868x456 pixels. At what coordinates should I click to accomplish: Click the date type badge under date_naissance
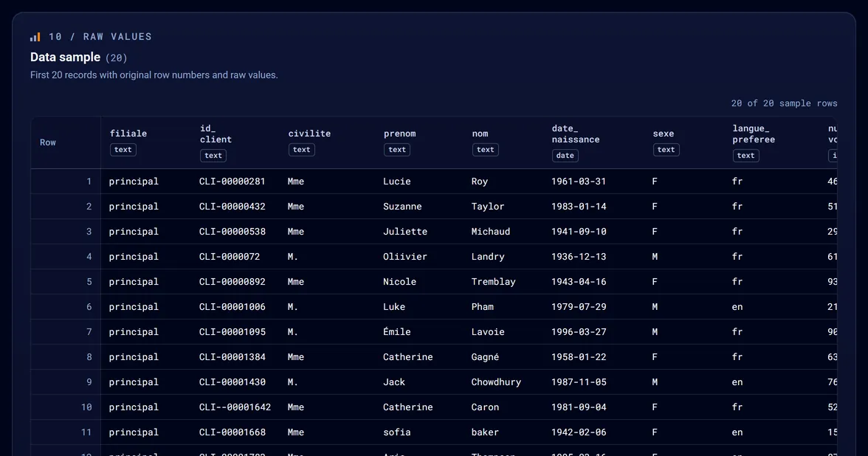tap(565, 156)
